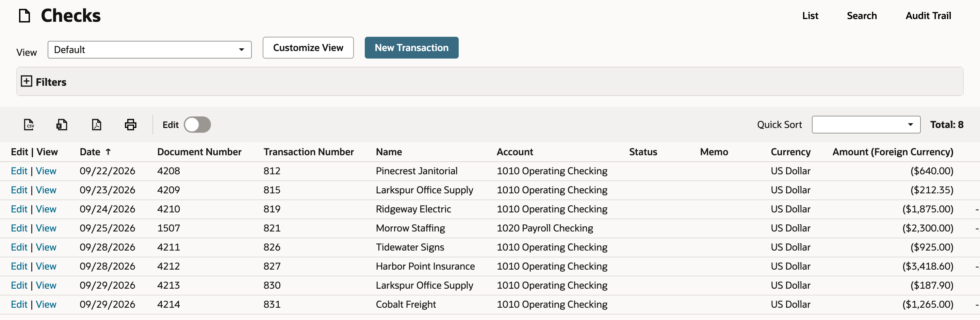Click the Checks page title
Screen dimensions: 980x320
[71, 16]
